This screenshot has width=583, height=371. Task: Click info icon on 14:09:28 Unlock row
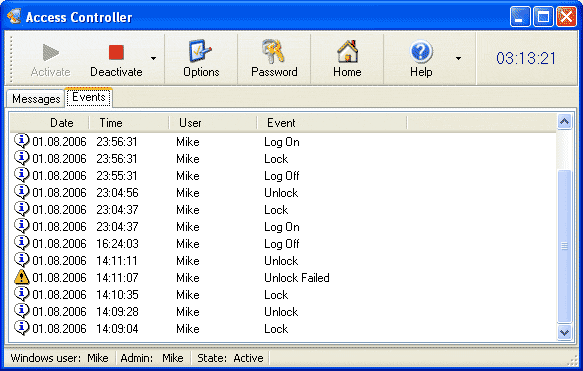point(22,311)
